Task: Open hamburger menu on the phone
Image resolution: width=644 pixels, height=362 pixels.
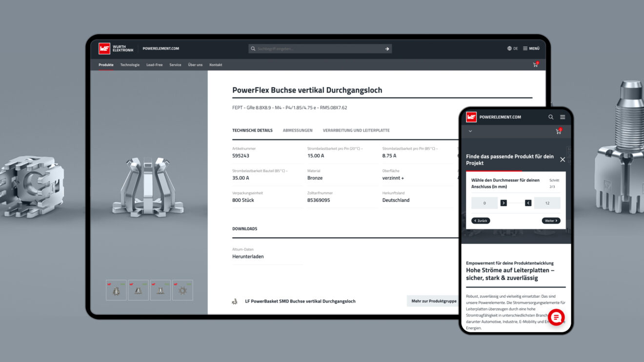Action: (x=563, y=117)
